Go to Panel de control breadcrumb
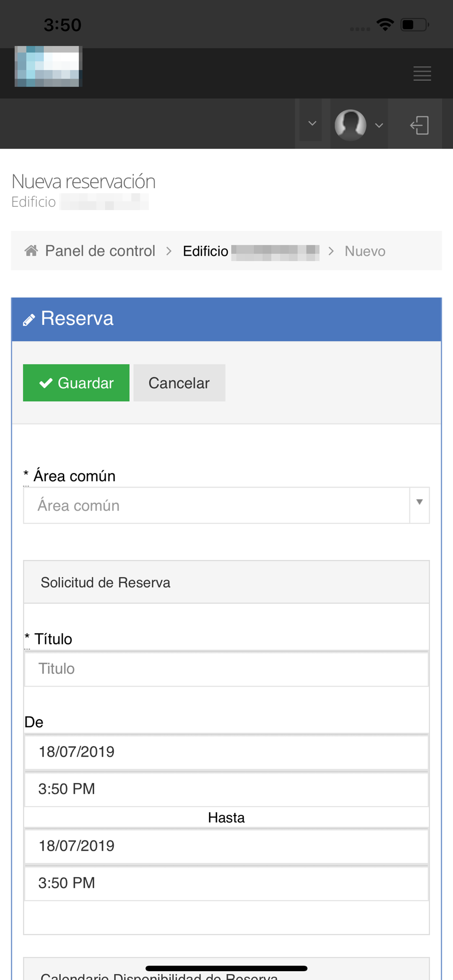Image resolution: width=453 pixels, height=980 pixels. [100, 251]
